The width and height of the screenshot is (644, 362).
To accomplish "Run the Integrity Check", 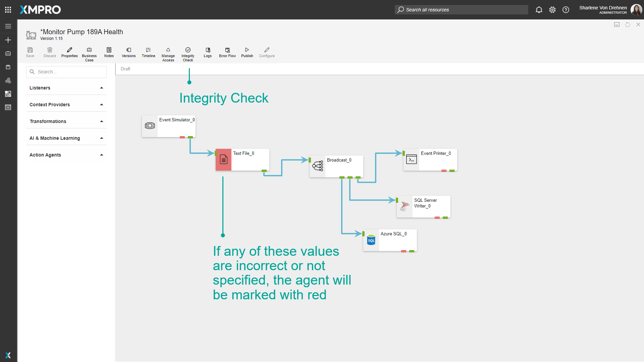I will pyautogui.click(x=188, y=53).
